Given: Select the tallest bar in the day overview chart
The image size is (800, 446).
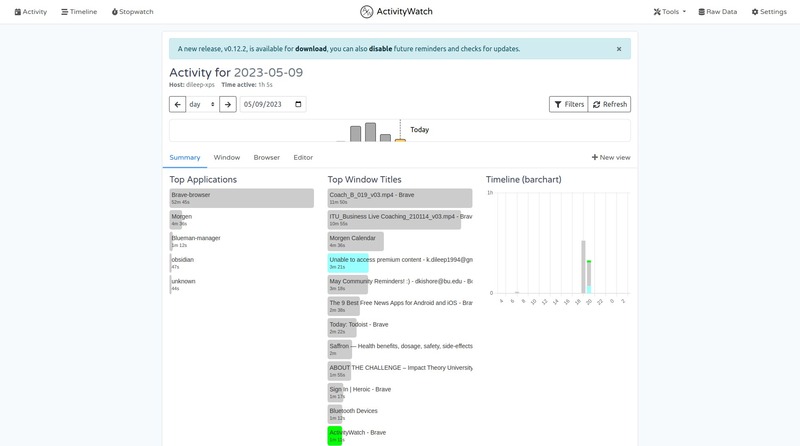Looking at the screenshot, I should [370, 132].
